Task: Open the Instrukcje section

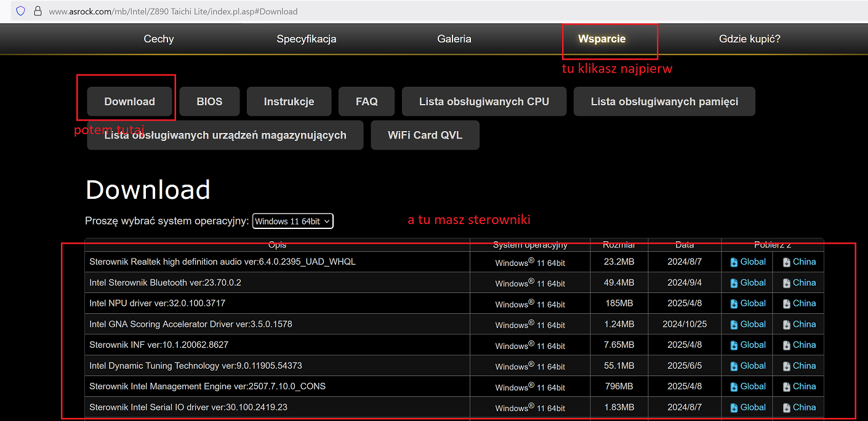Action: (289, 102)
